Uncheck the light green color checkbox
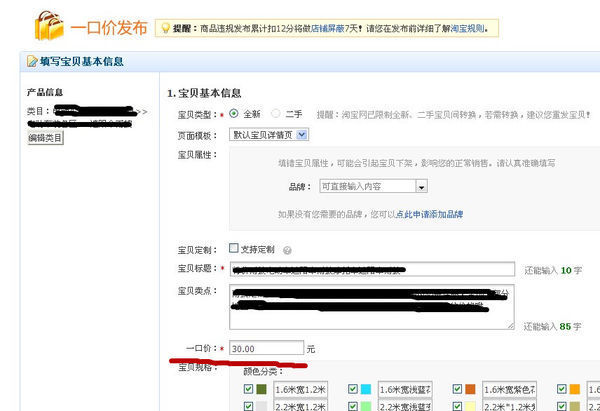Screen dimensions: 600x411 pyautogui.click(x=353, y=406)
